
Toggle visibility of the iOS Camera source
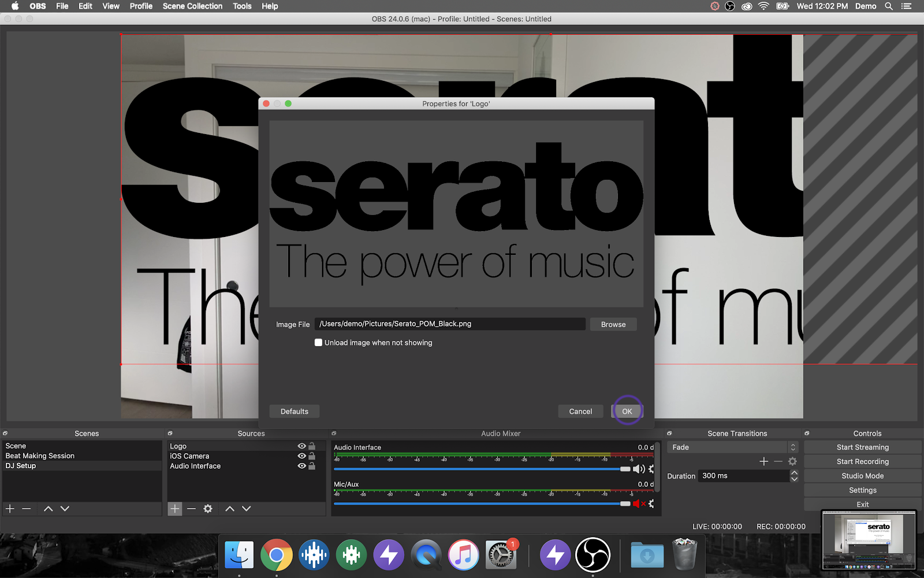[x=301, y=456]
